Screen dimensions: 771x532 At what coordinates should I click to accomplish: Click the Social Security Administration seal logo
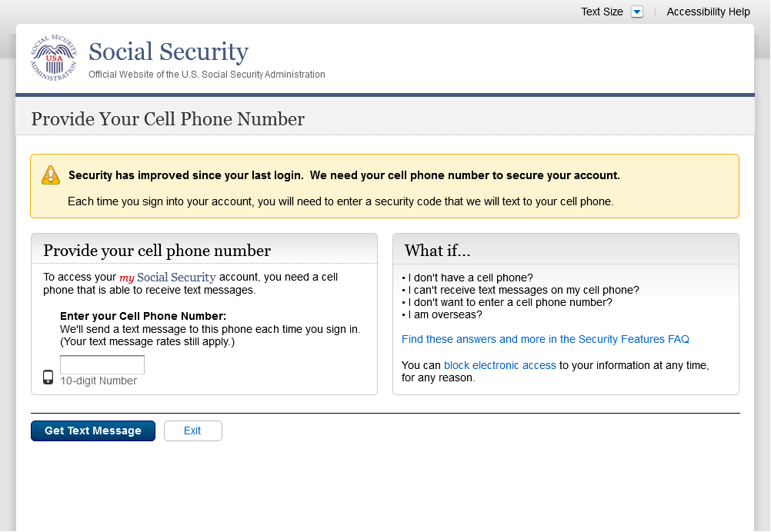54,58
